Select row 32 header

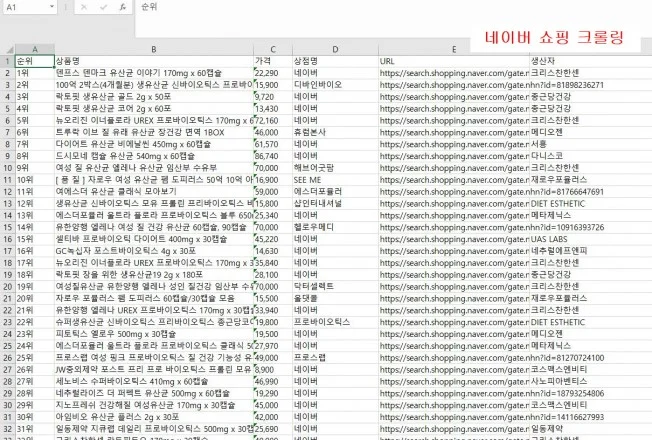pos(8,429)
